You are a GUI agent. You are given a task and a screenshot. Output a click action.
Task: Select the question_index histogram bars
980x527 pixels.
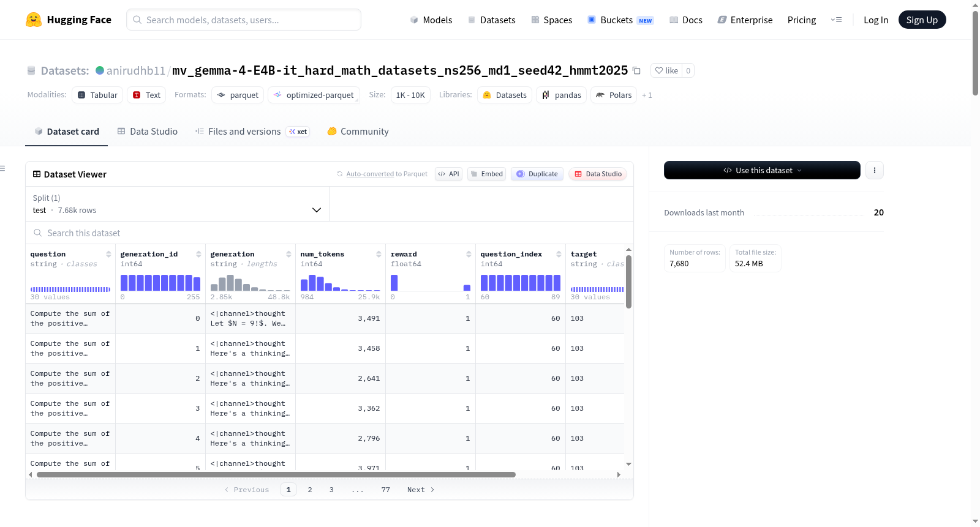[521, 283]
